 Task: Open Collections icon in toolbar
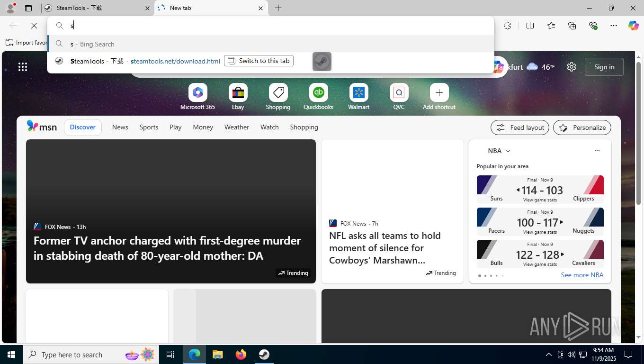[x=572, y=26]
